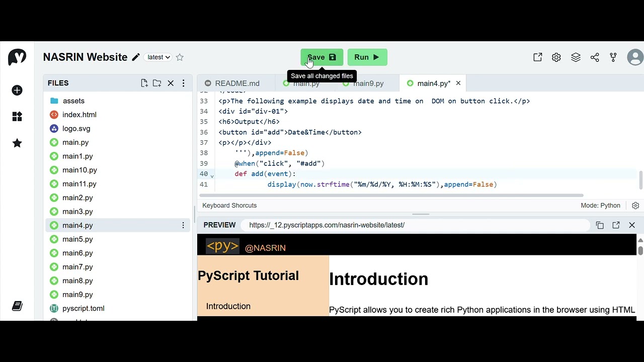
Task: Create a new file in Files panel
Action: [x=144, y=83]
